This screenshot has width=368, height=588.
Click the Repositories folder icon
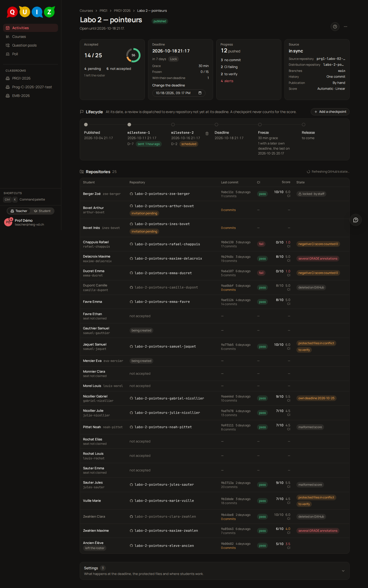[82, 172]
